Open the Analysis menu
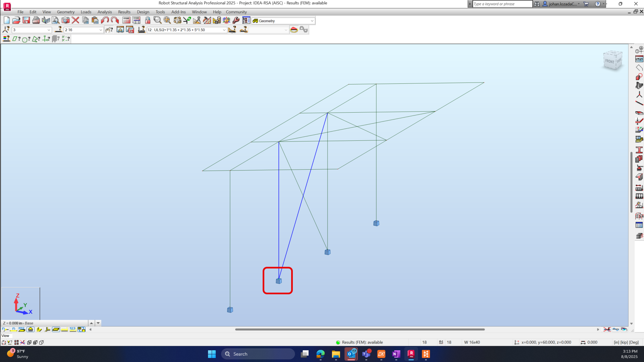Viewport: 644px width, 362px height. 104,12
